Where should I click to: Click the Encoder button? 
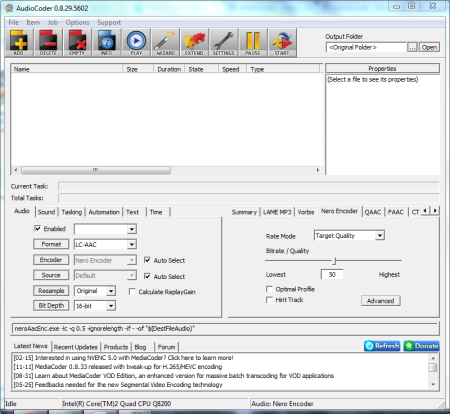(x=51, y=260)
